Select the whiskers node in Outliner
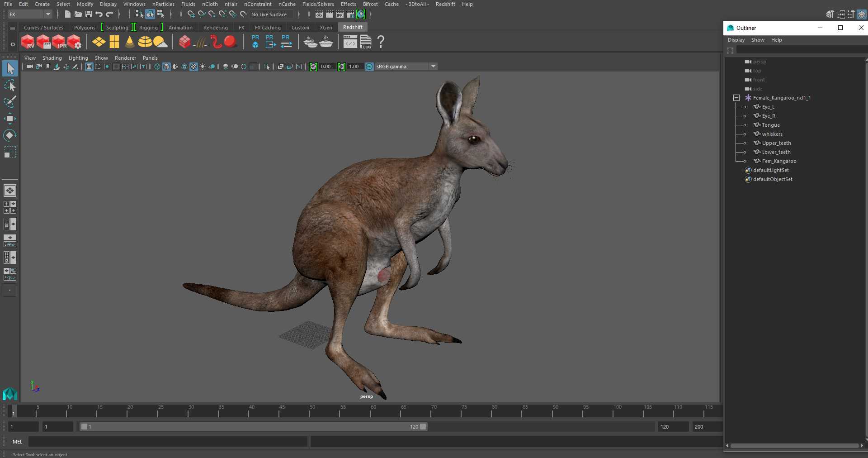 [x=772, y=134]
